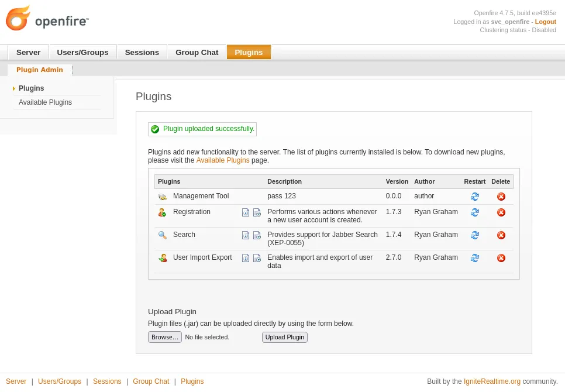Image resolution: width=565 pixels, height=392 pixels.
Task: Open the User Import Export changelog icon
Action: (x=257, y=258)
